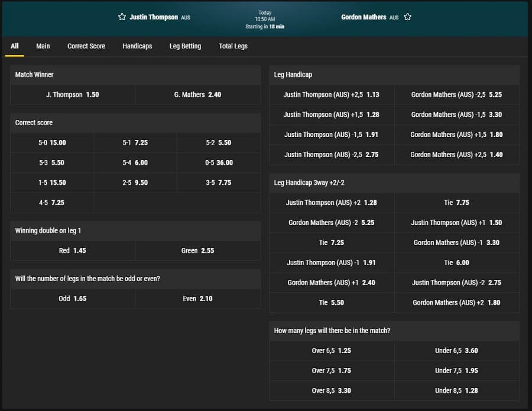The image size is (532, 411).
Task: Select Gordon Mathers +2,5 at 1.40
Action: tap(457, 155)
